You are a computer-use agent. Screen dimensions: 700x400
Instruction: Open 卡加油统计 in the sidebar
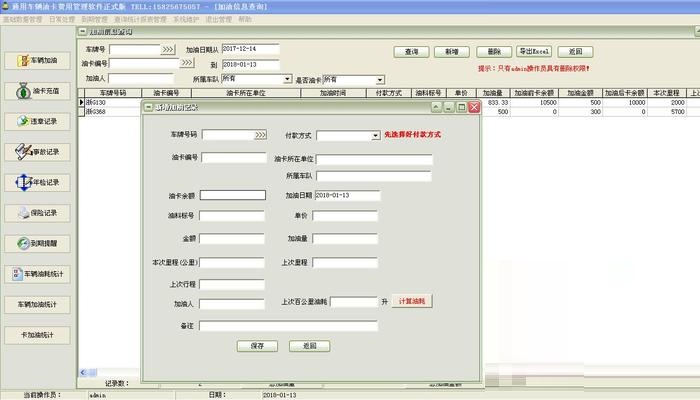[x=38, y=335]
